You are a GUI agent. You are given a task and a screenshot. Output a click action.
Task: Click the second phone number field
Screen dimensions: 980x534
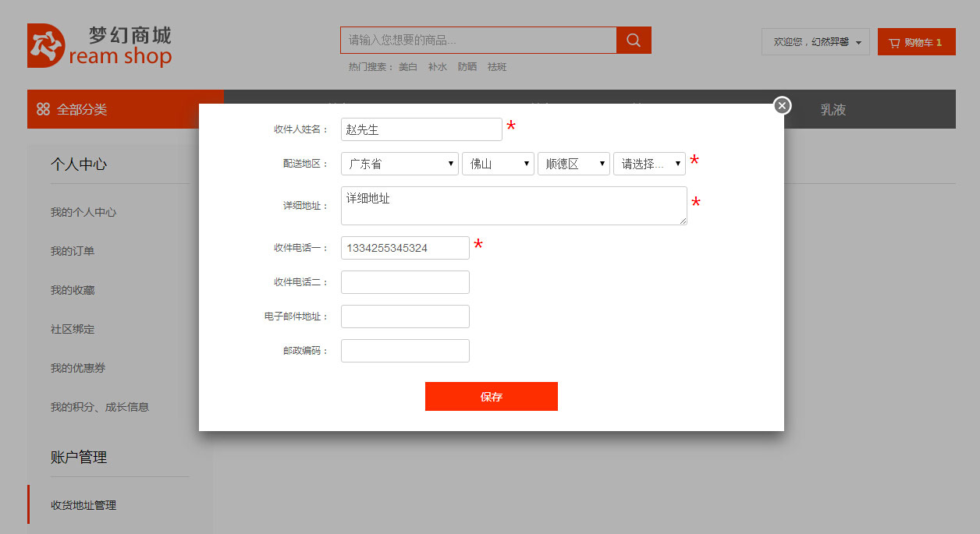tap(405, 282)
